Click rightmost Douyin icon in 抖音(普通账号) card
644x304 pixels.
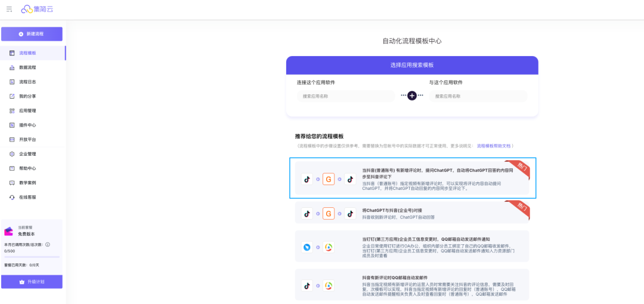click(x=350, y=179)
